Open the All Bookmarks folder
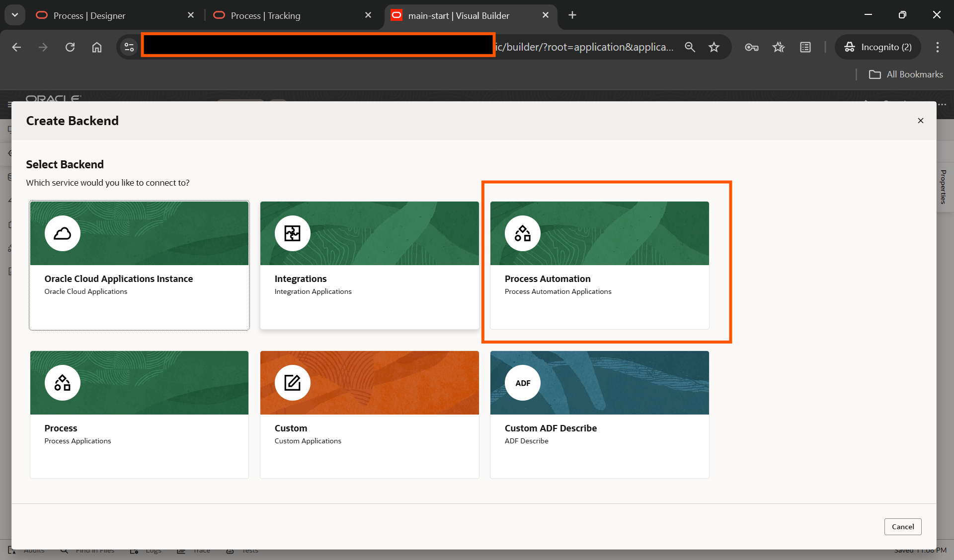Image resolution: width=954 pixels, height=560 pixels. (x=906, y=74)
